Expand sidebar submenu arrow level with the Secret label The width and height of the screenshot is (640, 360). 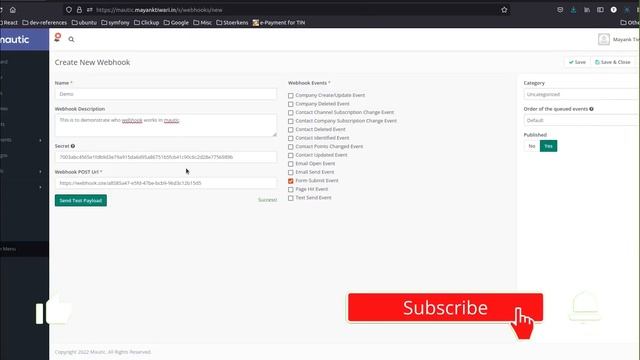click(x=40, y=140)
